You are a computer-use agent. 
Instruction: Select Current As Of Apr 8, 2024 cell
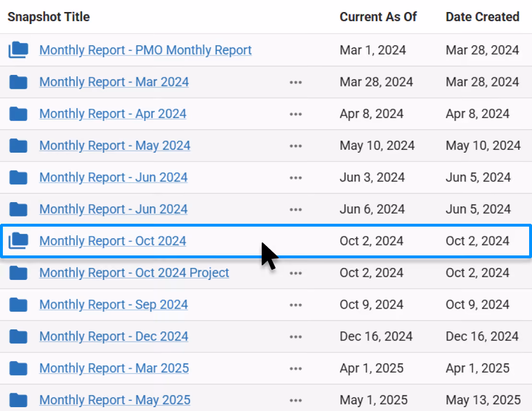[x=372, y=114]
